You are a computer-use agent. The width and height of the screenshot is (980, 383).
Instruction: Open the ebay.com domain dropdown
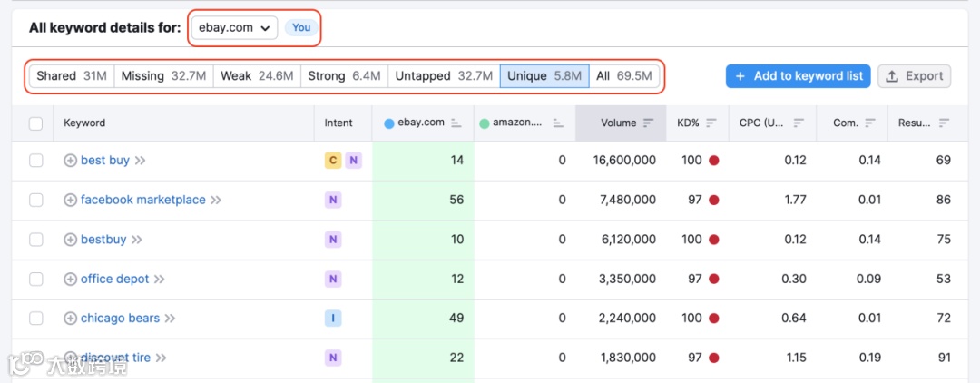(x=234, y=27)
